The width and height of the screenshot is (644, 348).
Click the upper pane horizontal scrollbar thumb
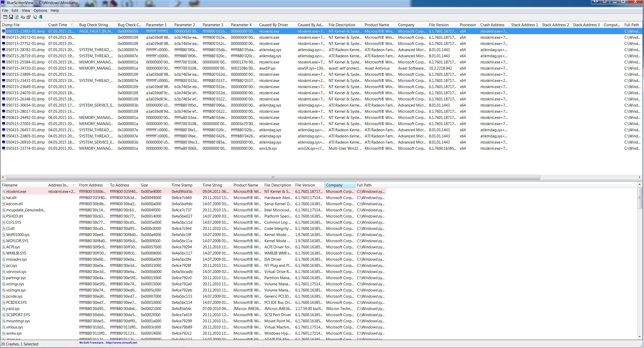273,177
